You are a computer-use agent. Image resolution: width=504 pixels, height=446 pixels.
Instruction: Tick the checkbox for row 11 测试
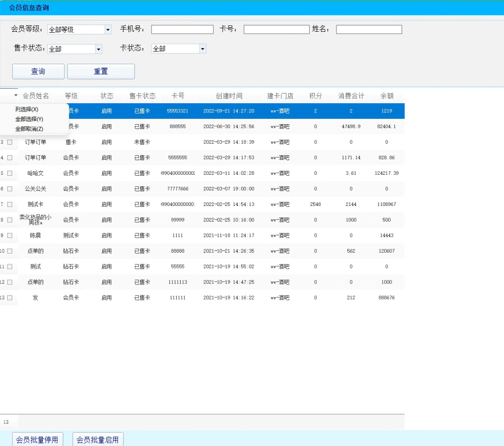pos(10,267)
